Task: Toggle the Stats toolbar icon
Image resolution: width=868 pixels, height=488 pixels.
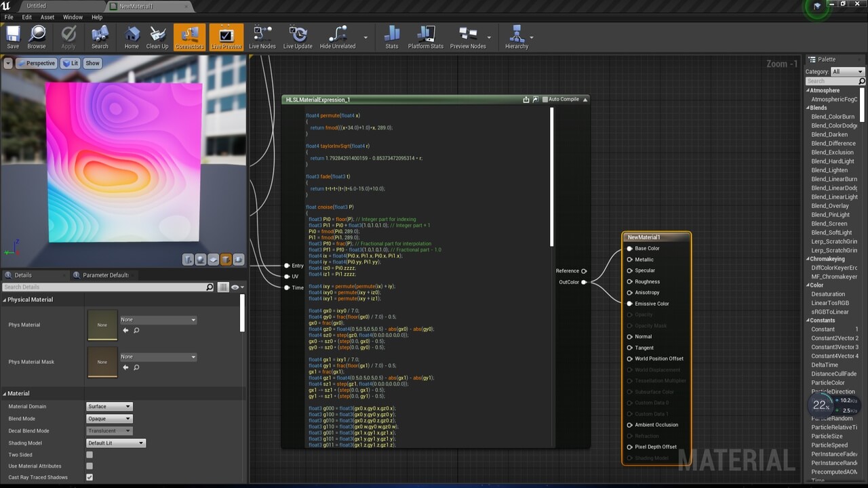Action: tap(391, 37)
